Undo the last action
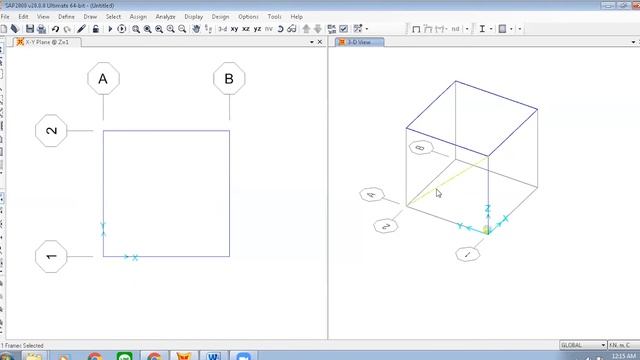The width and height of the screenshot is (640, 360). coord(56,29)
